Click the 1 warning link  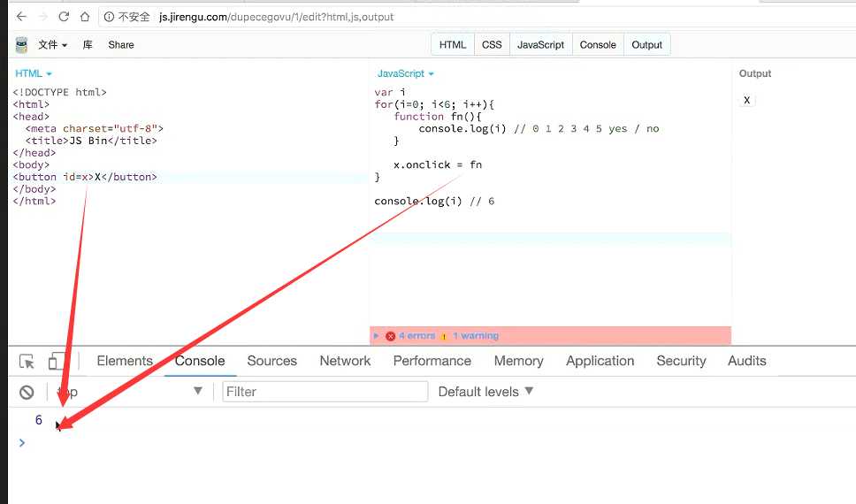(x=476, y=336)
